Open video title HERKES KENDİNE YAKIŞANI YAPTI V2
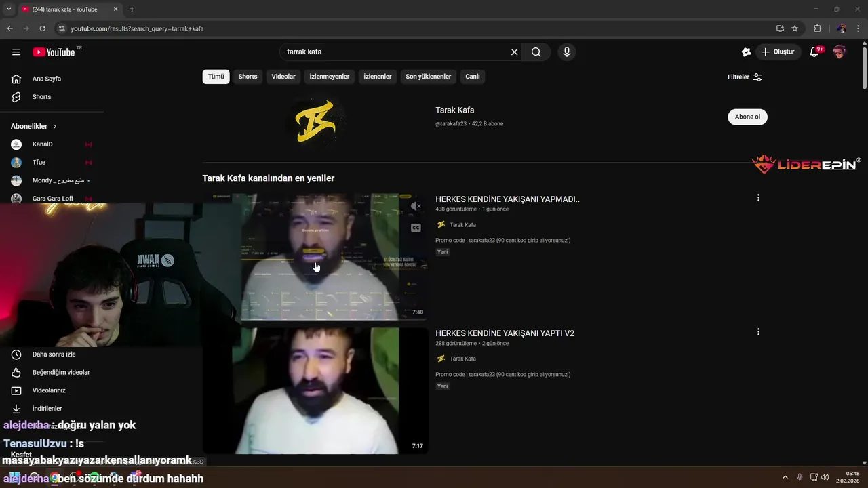Screen dimensions: 868x488 tap(505, 333)
